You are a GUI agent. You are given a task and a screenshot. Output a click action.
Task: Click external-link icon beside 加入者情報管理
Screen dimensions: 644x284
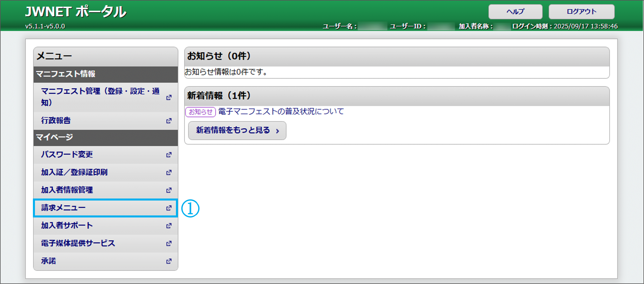click(x=169, y=190)
